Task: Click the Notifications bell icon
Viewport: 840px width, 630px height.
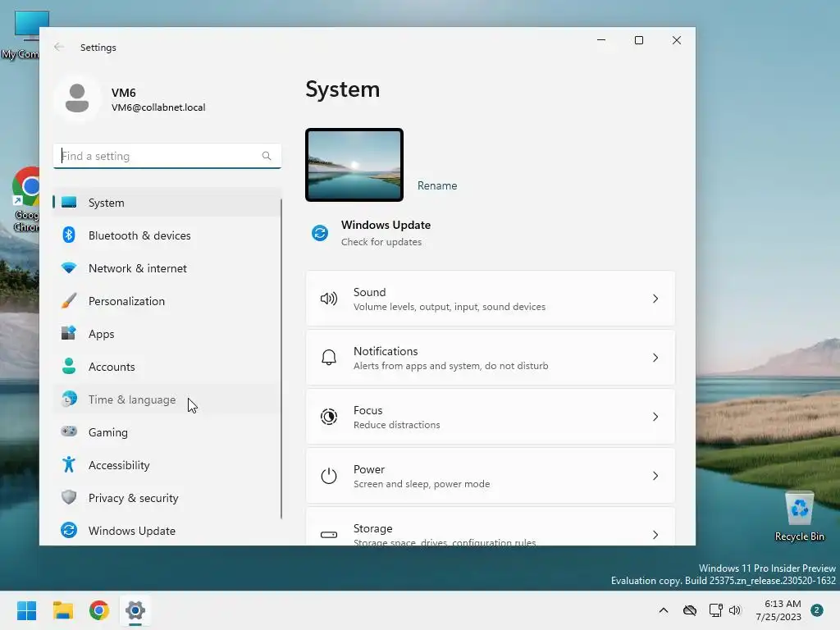Action: click(328, 358)
